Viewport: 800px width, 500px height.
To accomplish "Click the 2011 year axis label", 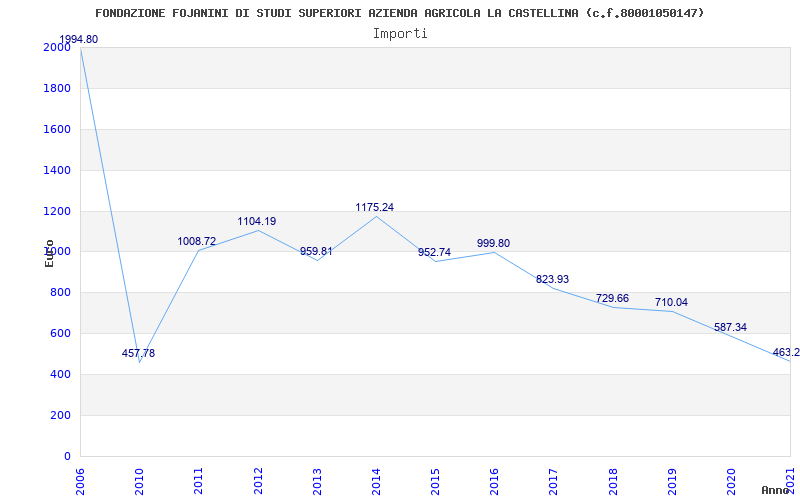I will pyautogui.click(x=199, y=481).
